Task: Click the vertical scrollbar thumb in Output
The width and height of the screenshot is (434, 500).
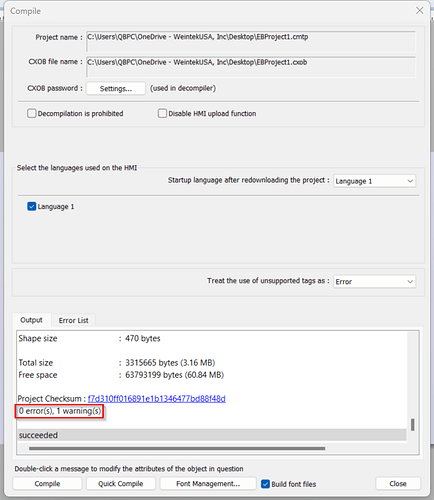Action: (413, 425)
